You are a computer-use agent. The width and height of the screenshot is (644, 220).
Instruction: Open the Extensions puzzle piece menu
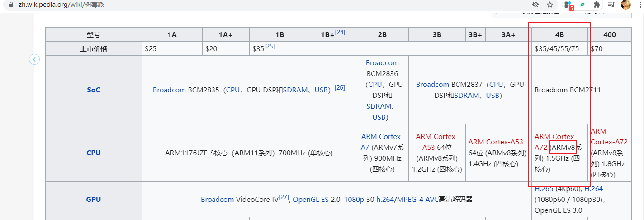coord(597,5)
